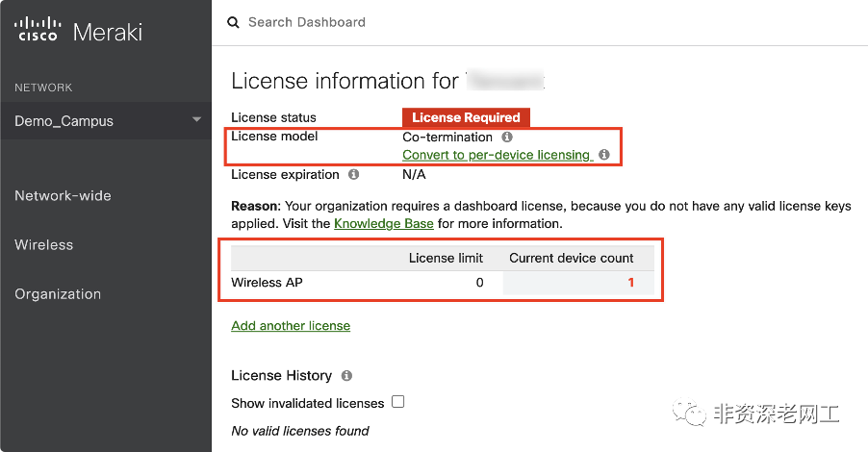Open the Knowledge Base link
Screen dimensions: 868x452
pyautogui.click(x=384, y=223)
